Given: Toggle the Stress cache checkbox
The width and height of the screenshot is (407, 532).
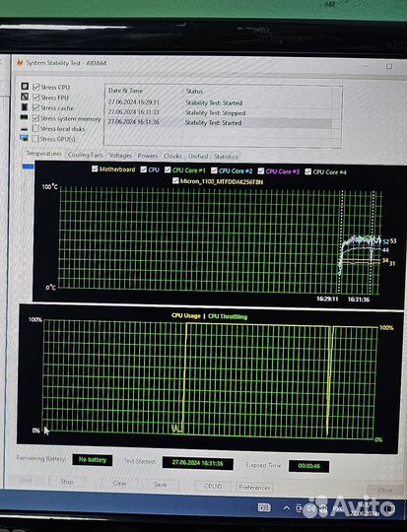Looking at the screenshot, I should 36,108.
